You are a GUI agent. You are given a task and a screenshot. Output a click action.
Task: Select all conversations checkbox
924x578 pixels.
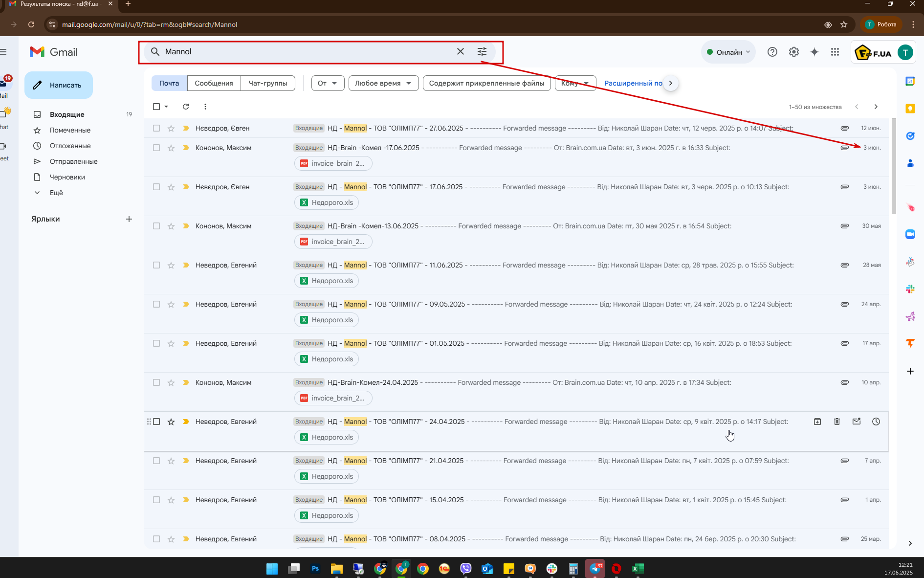point(156,107)
